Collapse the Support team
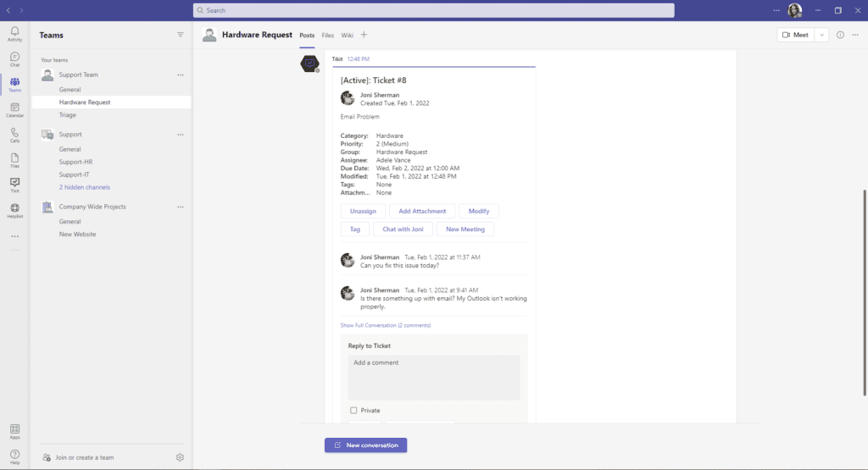The image size is (868, 470). [70, 135]
